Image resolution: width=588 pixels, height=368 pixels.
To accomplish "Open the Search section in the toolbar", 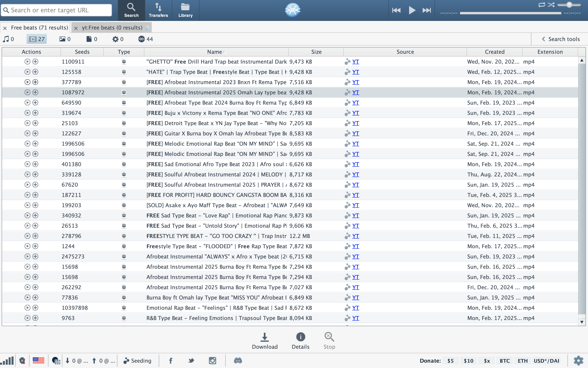I will click(x=132, y=10).
